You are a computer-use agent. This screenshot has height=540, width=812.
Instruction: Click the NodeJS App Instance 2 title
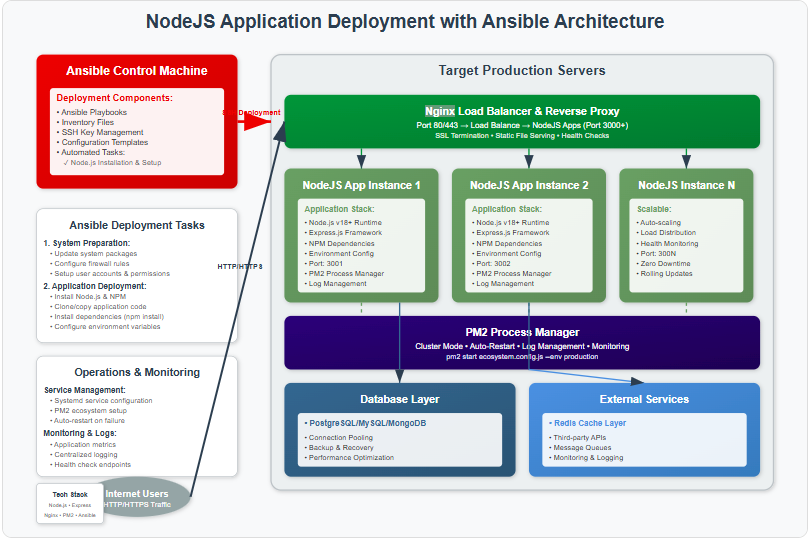529,185
